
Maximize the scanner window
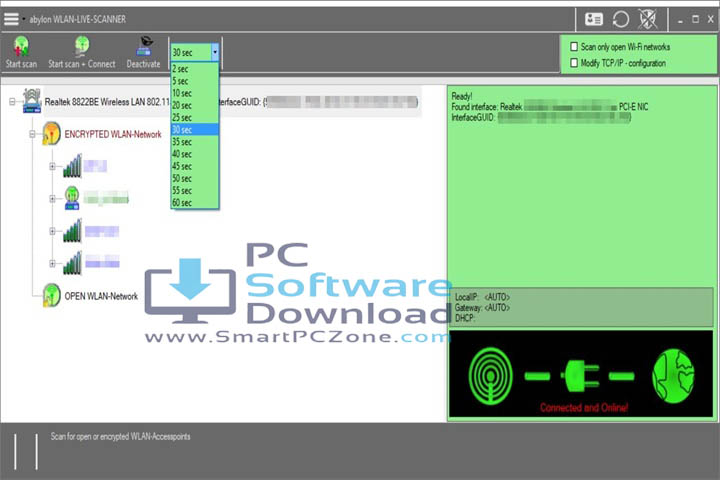[696, 19]
